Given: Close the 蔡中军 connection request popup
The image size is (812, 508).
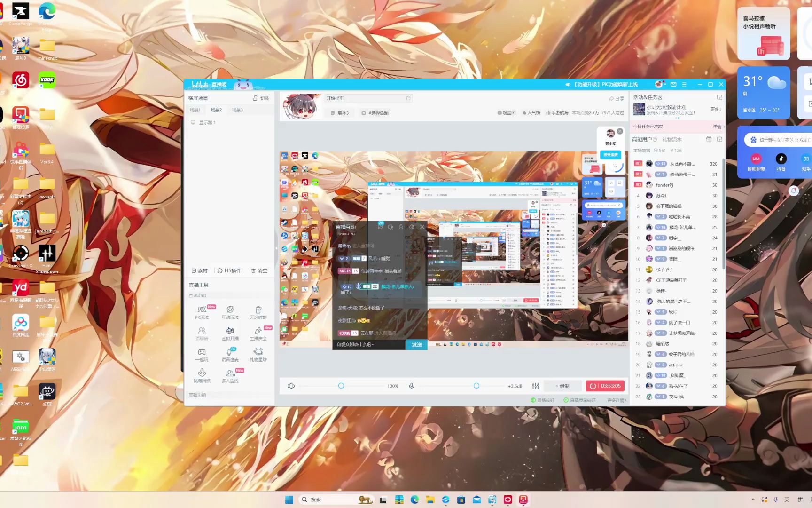Looking at the screenshot, I should click(x=620, y=131).
